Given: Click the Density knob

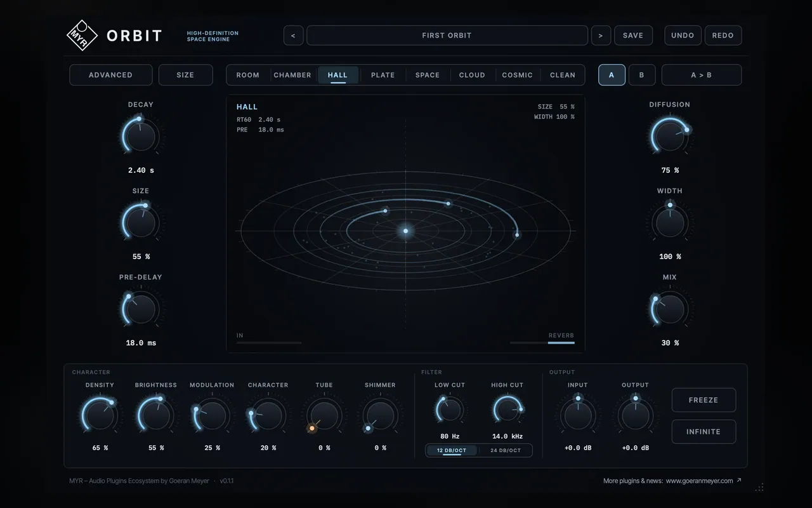Looking at the screenshot, I should [x=100, y=415].
